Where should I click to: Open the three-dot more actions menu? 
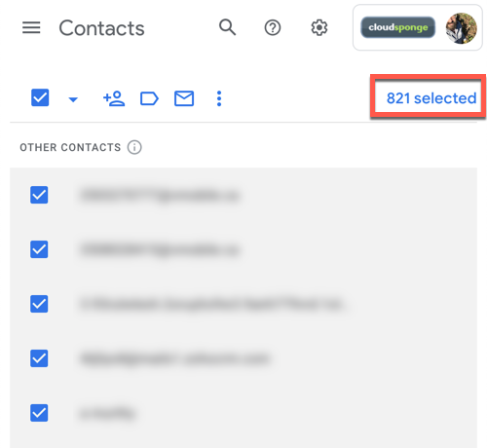pos(219,98)
